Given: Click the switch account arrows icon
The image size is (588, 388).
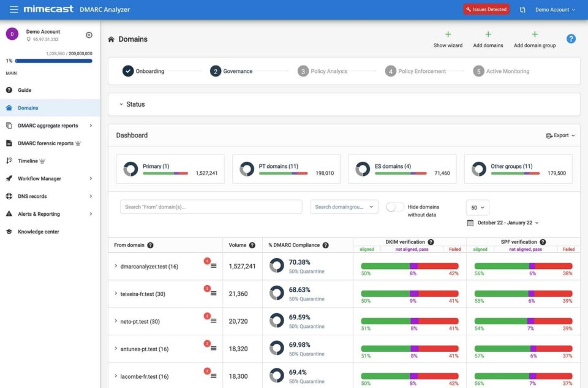Looking at the screenshot, I should click(522, 10).
